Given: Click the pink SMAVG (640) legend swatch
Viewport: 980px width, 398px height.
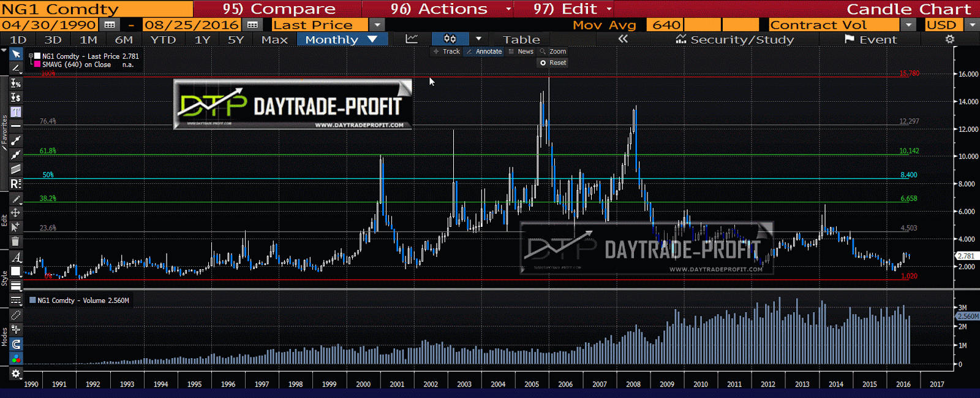Looking at the screenshot, I should (37, 64).
